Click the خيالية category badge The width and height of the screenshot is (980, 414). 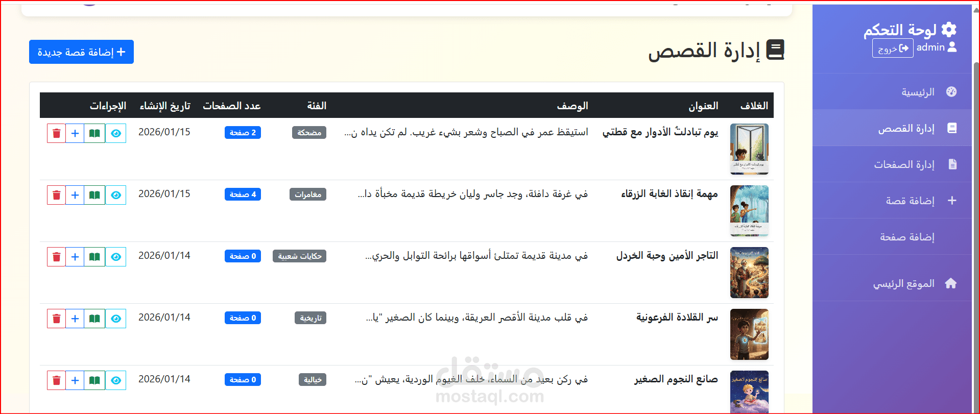[313, 380]
